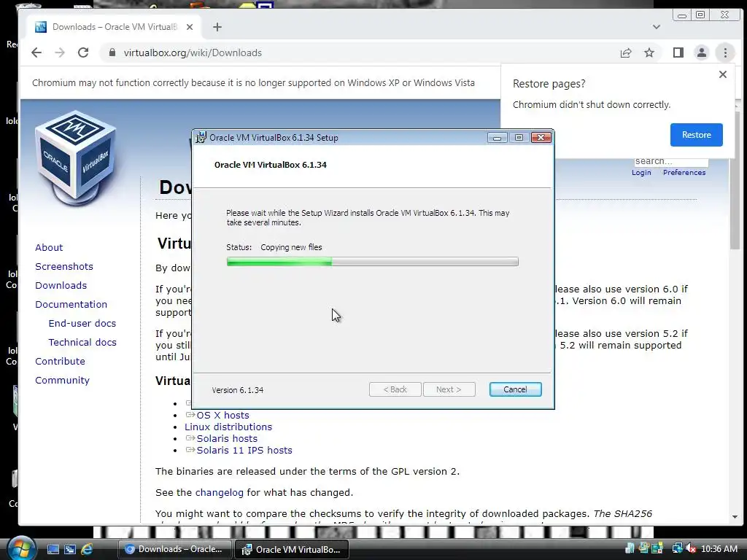Click the 'Version 6.1.34' label in Setup
This screenshot has height=560, width=747.
(237, 390)
